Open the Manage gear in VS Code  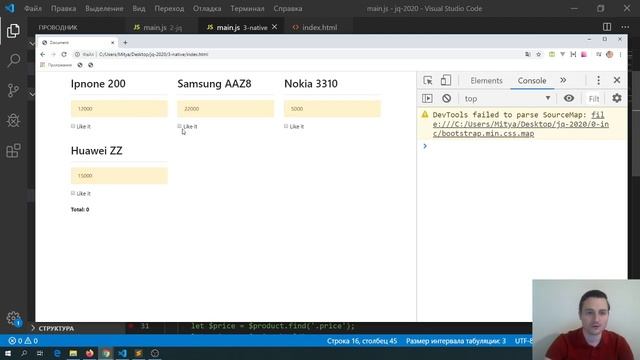(x=13, y=318)
